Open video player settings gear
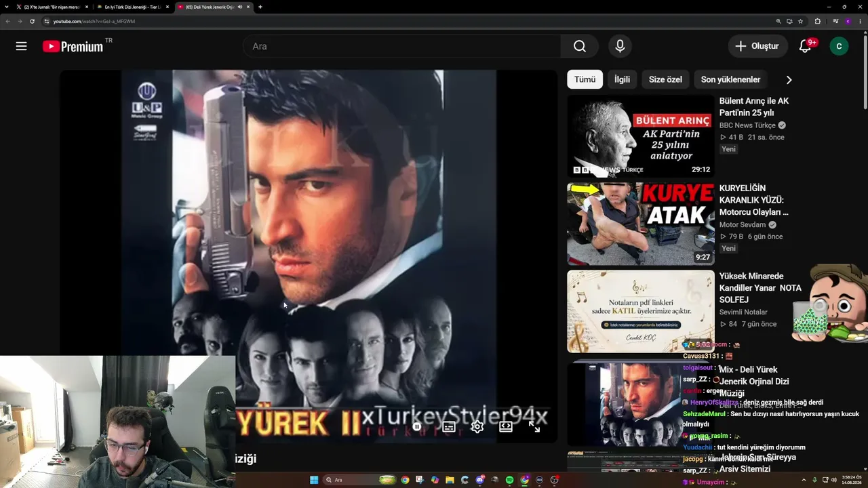 477,426
